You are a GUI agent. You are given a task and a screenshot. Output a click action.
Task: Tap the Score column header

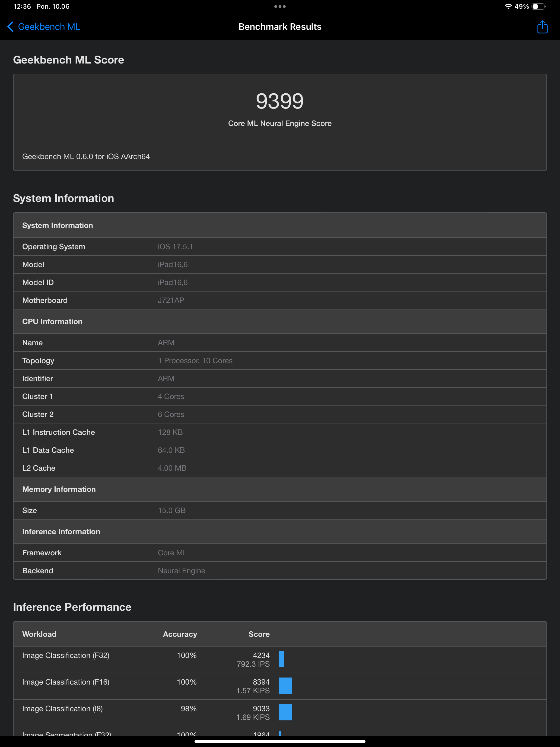[259, 634]
